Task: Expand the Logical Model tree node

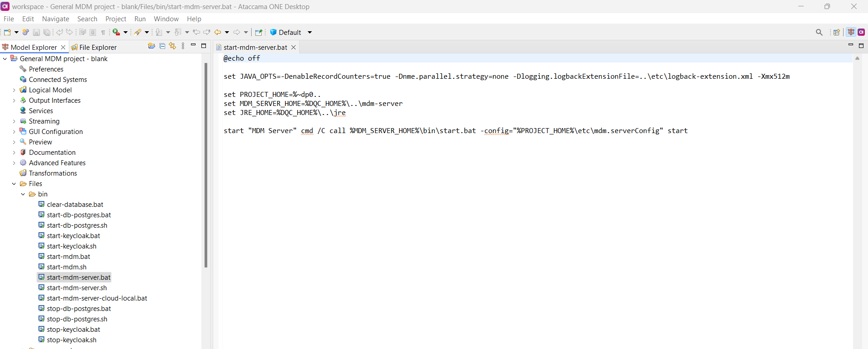Action: pos(14,90)
